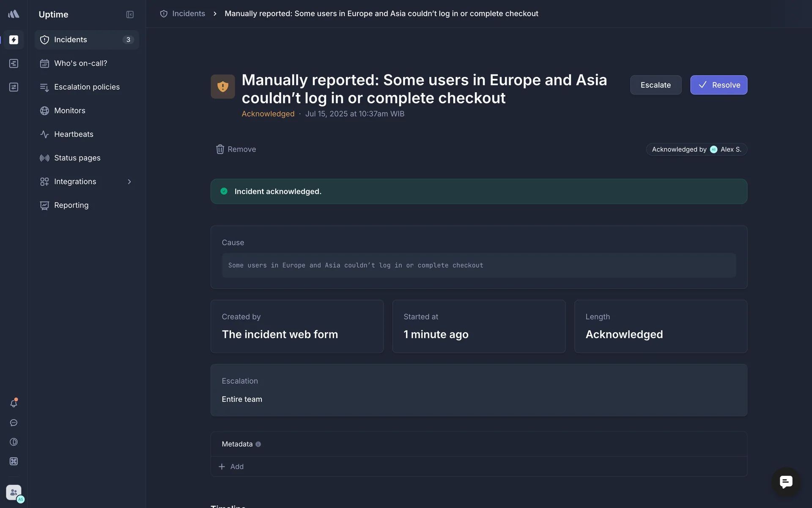Image resolution: width=812 pixels, height=508 pixels.
Task: Expand the Integrations submenu chevron
Action: point(129,182)
